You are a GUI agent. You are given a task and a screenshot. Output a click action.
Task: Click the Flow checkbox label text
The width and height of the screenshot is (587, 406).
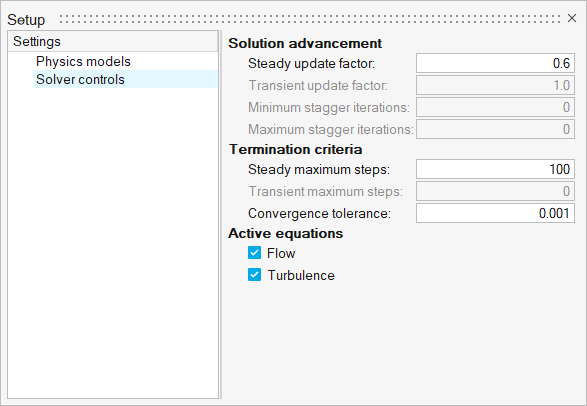[281, 253]
